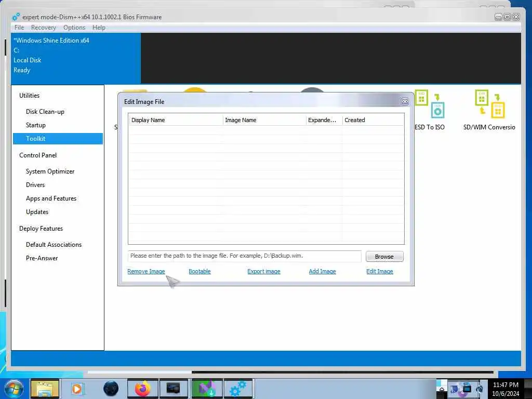Open the Help menu
The height and width of the screenshot is (399, 532).
(x=99, y=28)
